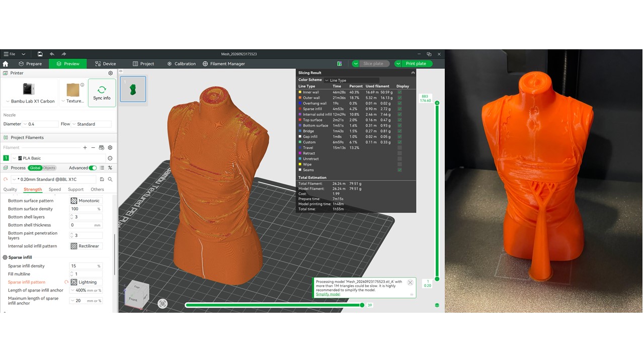
Task: Open AMS filament sync icon in Project Filaments
Action: (102, 148)
